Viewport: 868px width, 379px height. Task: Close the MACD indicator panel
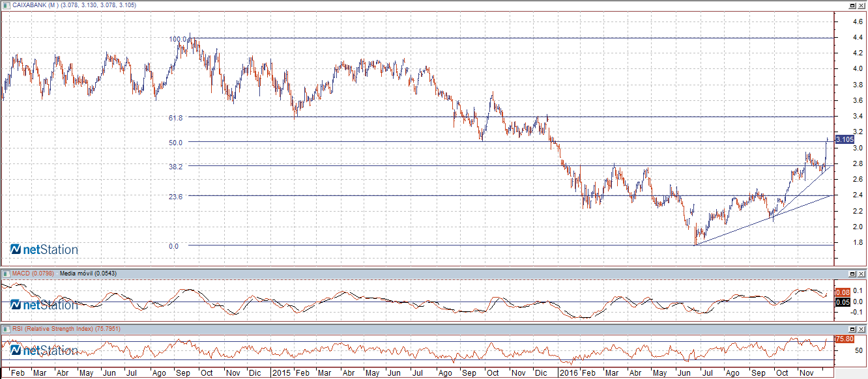(x=861, y=274)
